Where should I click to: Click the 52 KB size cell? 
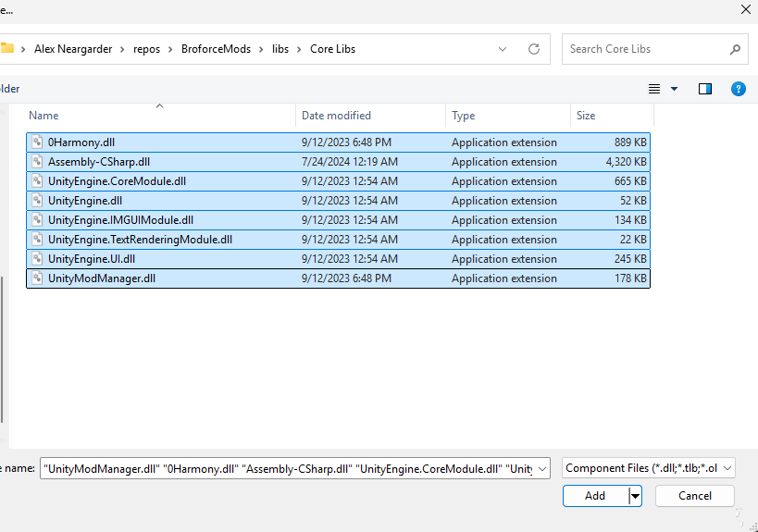click(x=633, y=201)
